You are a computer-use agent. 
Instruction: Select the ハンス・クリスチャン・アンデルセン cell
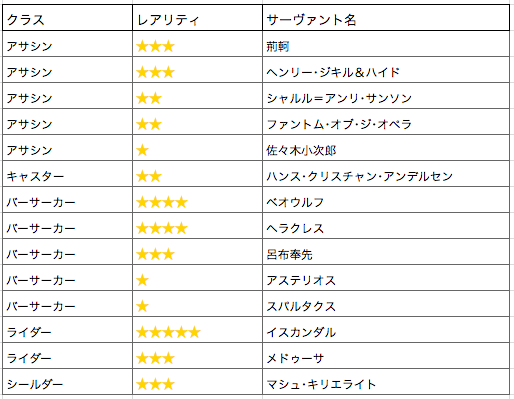[x=386, y=174]
